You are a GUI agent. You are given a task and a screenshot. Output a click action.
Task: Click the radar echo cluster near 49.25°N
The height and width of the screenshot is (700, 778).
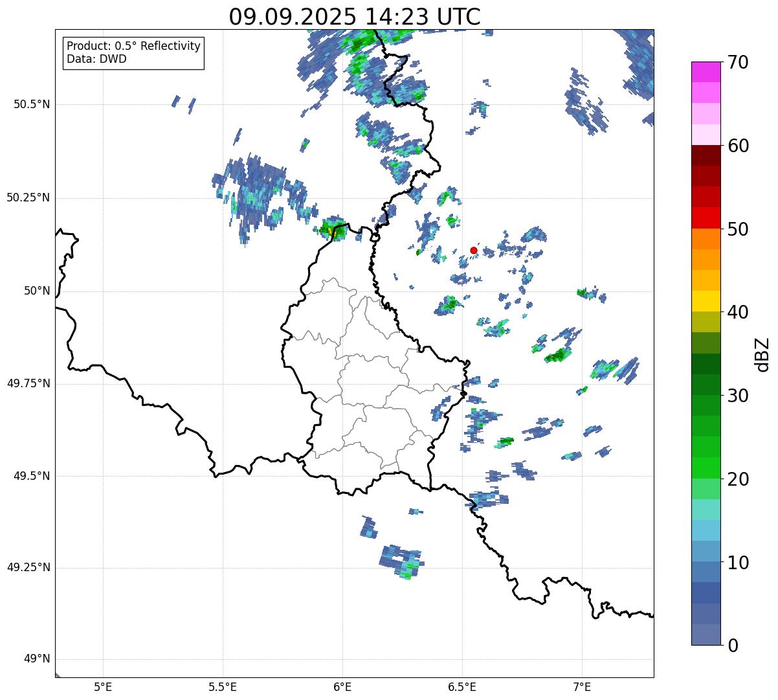pyautogui.click(x=401, y=561)
